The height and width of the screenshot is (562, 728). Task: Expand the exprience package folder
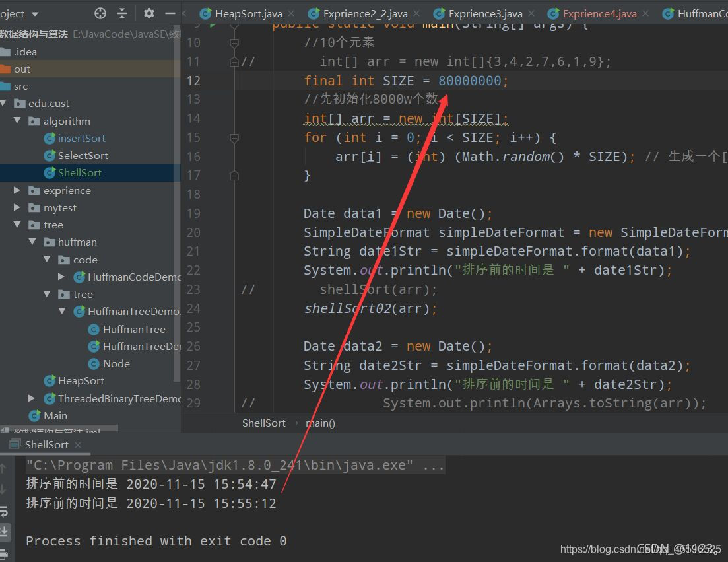tap(17, 191)
